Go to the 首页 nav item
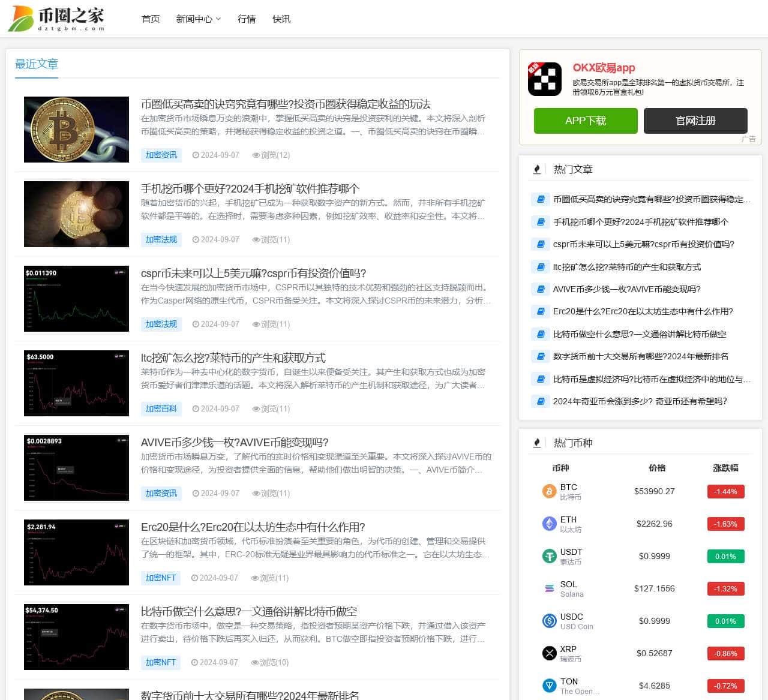 [151, 19]
